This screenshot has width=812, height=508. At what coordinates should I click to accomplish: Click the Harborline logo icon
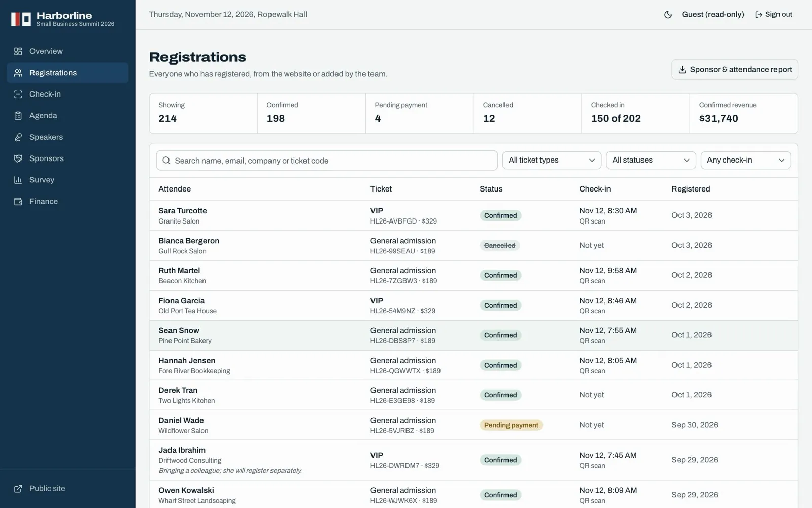pos(21,19)
